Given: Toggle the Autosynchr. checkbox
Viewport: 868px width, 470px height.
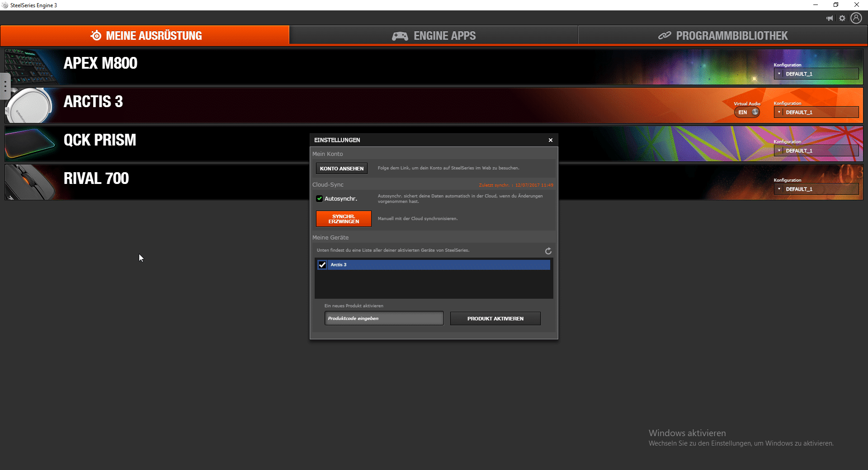Looking at the screenshot, I should [x=320, y=199].
